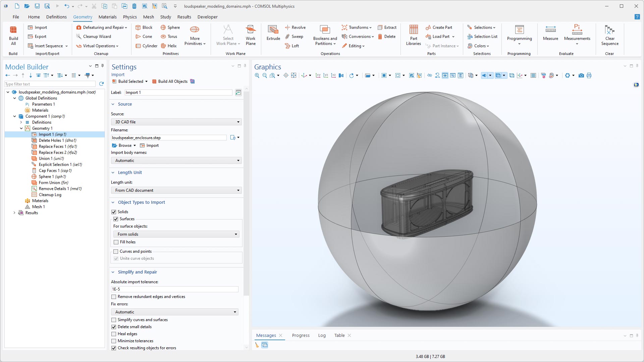Uncheck the Solids checkbox

point(114,212)
